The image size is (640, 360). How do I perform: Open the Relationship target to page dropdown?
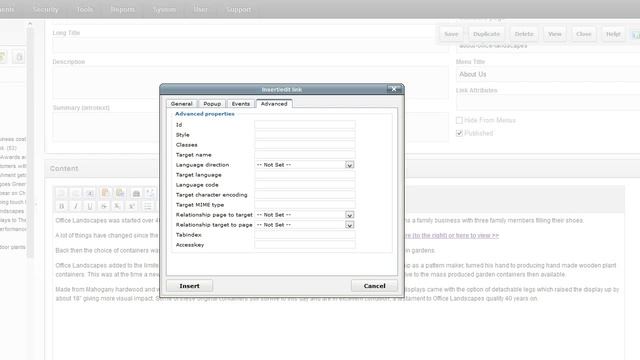[304, 225]
